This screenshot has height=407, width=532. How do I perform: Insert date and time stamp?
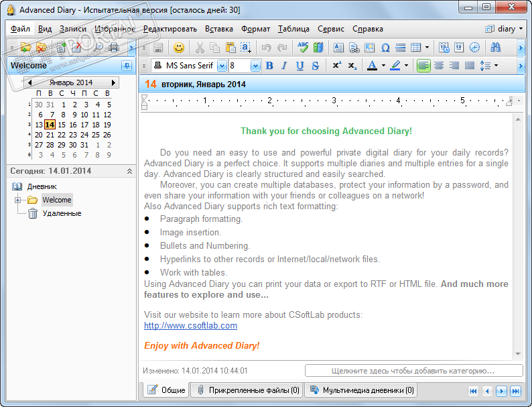444,48
